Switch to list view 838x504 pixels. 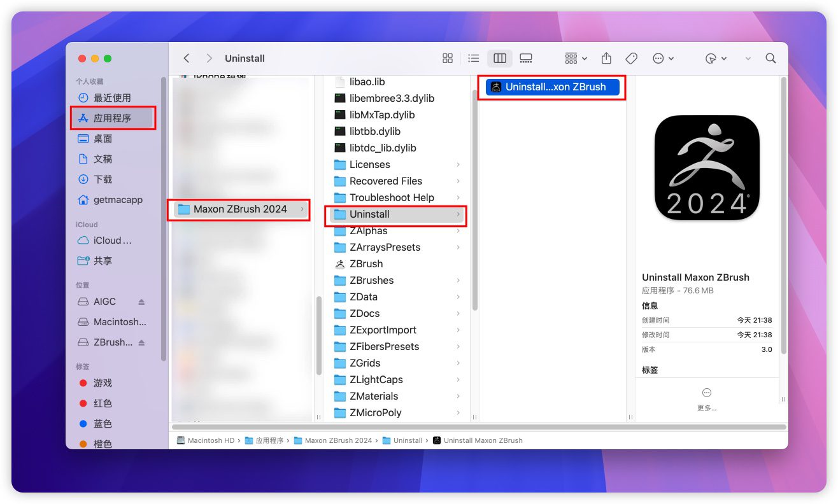click(473, 59)
